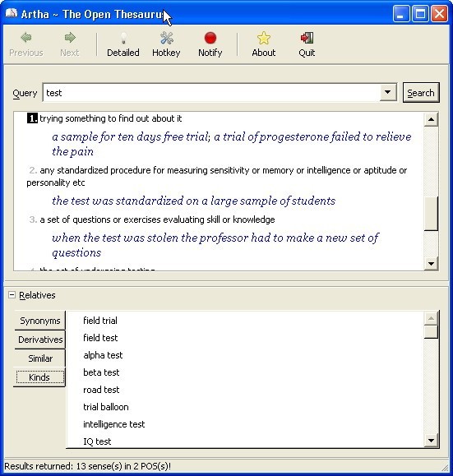
Task: Click the relatives list scrollbar thumb
Action: 431,332
